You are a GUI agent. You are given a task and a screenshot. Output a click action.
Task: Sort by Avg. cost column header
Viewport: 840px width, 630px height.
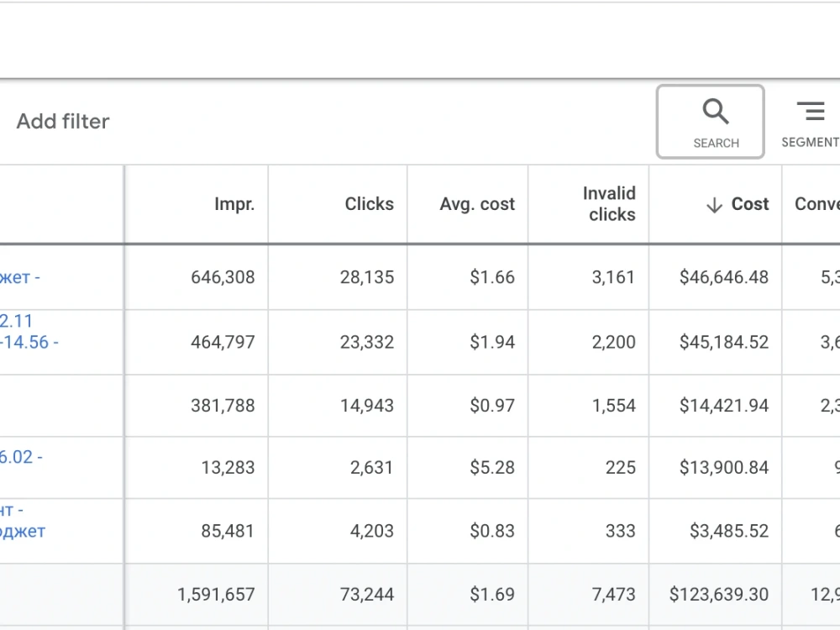(477, 204)
